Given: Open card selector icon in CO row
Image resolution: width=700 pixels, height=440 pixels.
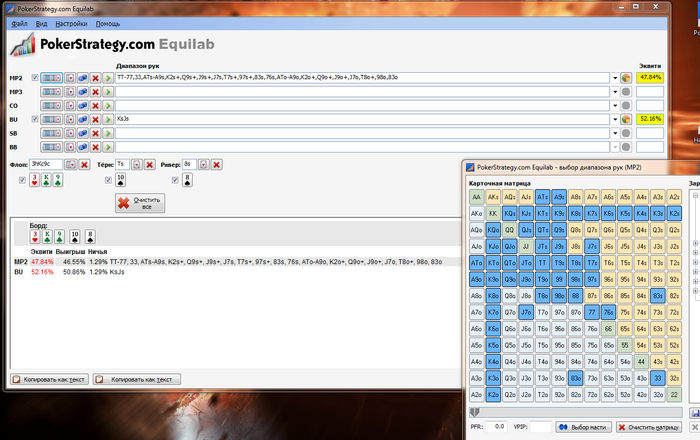Looking at the screenshot, I should 70,105.
